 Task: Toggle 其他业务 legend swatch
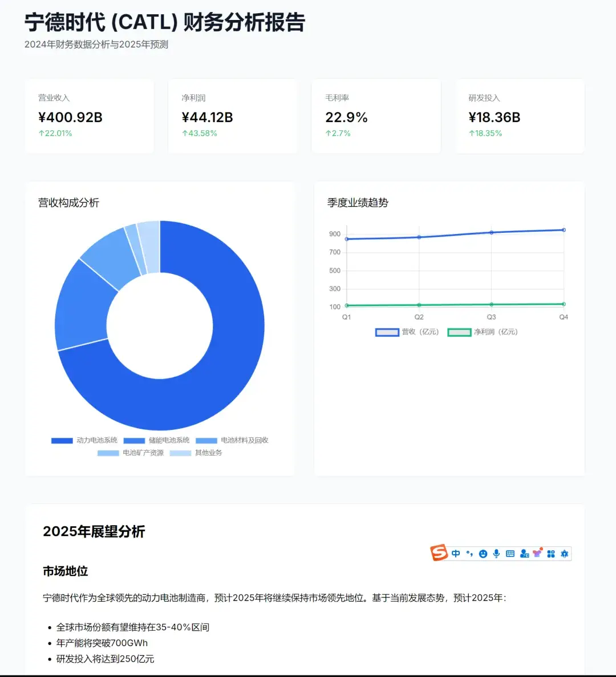pyautogui.click(x=180, y=453)
